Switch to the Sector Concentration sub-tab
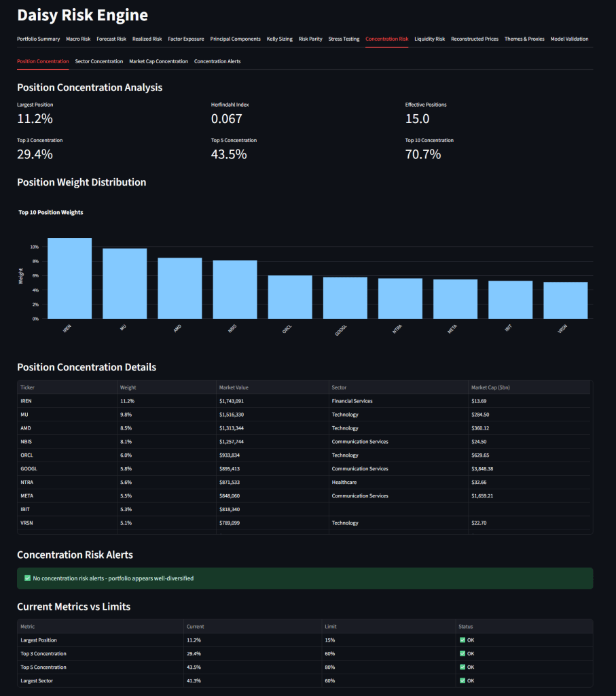The height and width of the screenshot is (696, 616). coord(98,61)
